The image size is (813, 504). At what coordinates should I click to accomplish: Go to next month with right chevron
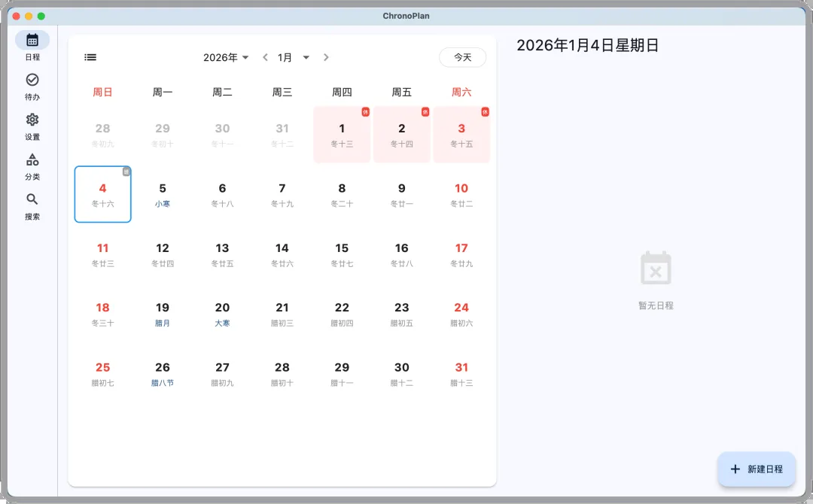coord(326,57)
